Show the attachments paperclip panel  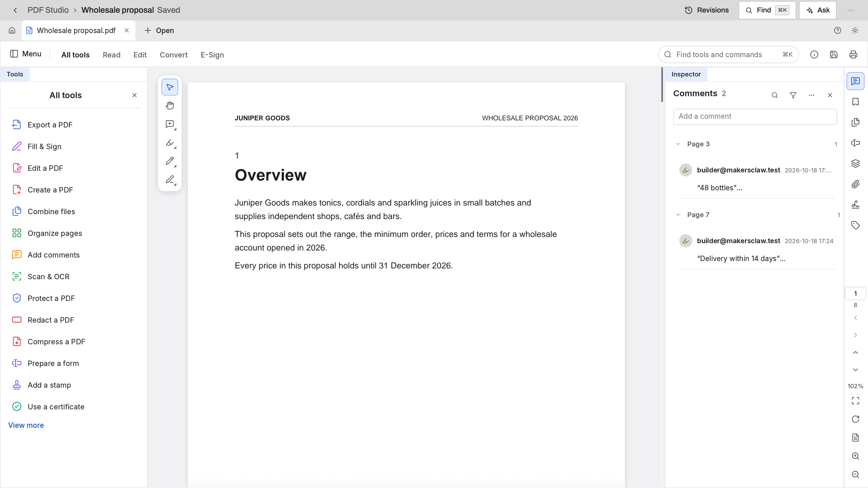click(855, 184)
